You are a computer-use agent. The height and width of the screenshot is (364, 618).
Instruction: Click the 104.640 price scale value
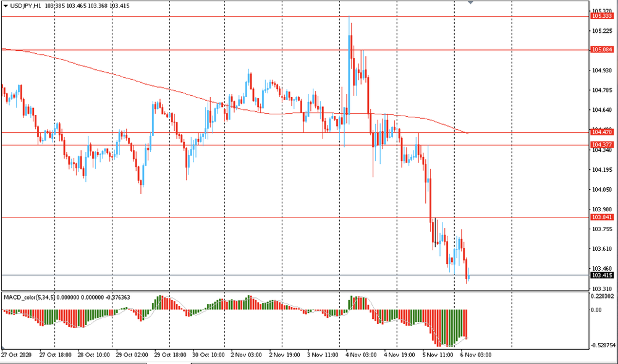tap(602, 110)
